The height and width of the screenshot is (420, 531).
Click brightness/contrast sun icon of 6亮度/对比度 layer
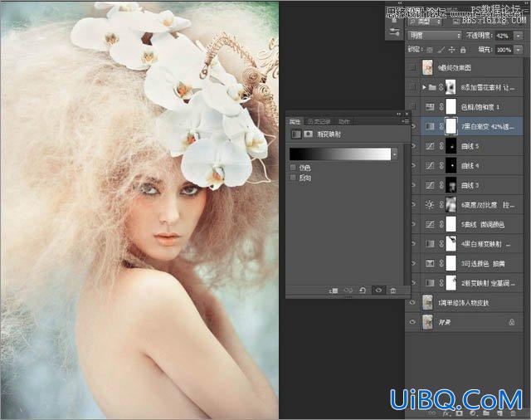coord(430,205)
